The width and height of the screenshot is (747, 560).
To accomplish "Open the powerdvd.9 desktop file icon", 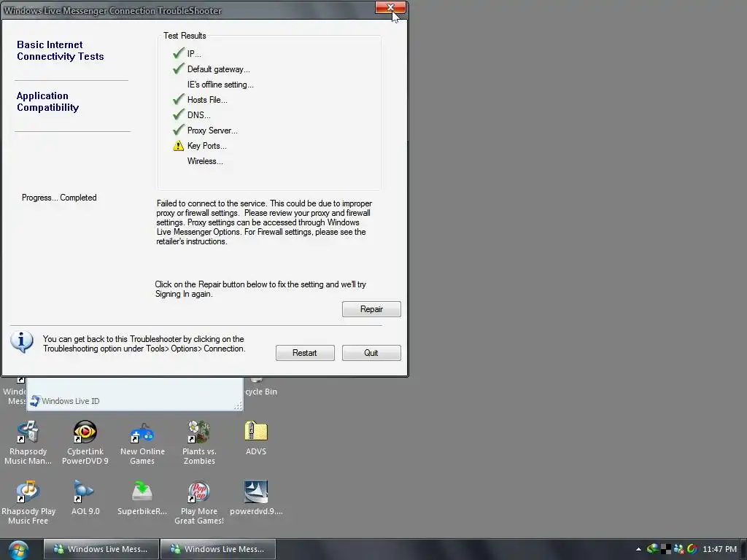I will [x=256, y=497].
